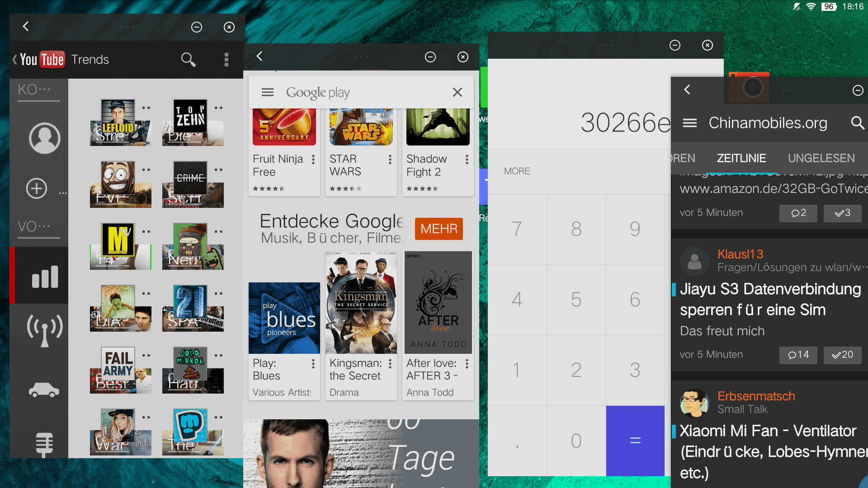868x488 pixels.
Task: Open Jayu S3 Datenverbindung thread
Action: (770, 299)
